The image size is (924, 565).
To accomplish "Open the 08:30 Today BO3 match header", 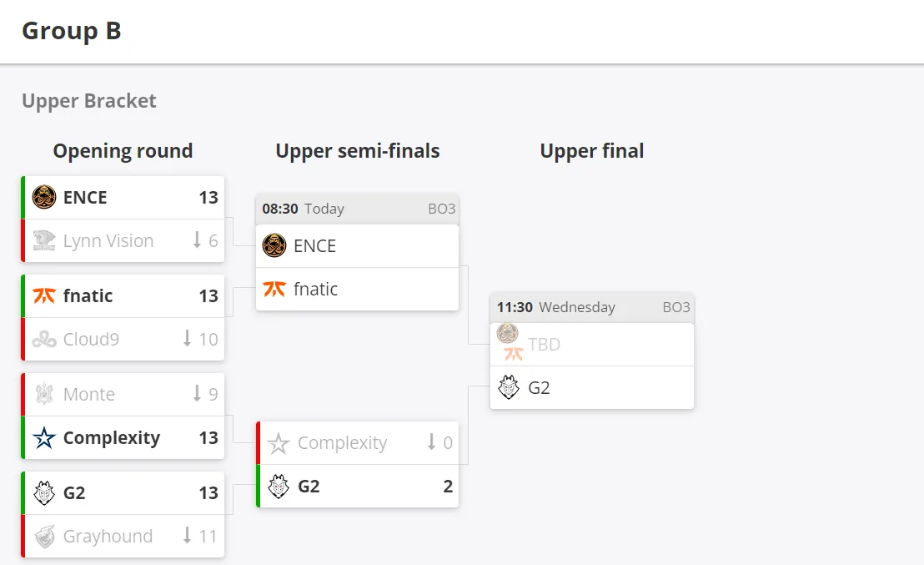I will [x=357, y=209].
